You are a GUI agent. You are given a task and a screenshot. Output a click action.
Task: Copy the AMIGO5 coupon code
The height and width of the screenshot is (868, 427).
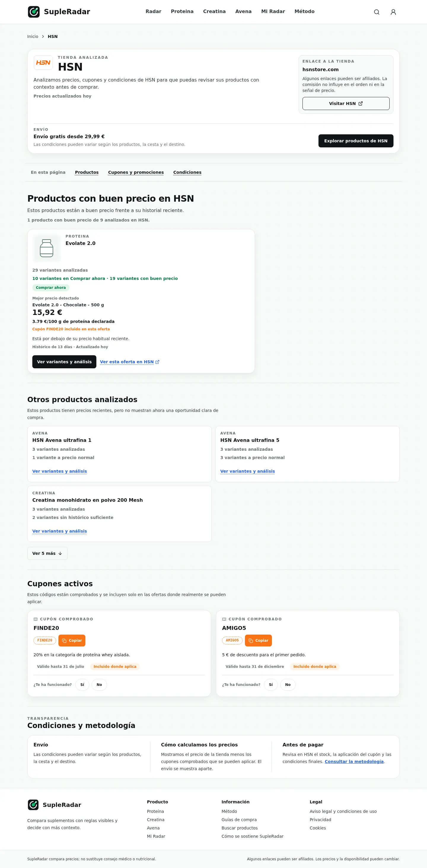[x=258, y=641]
